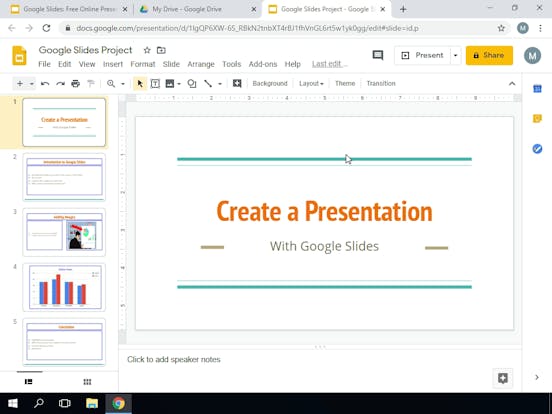Open the Help menu

point(293,64)
